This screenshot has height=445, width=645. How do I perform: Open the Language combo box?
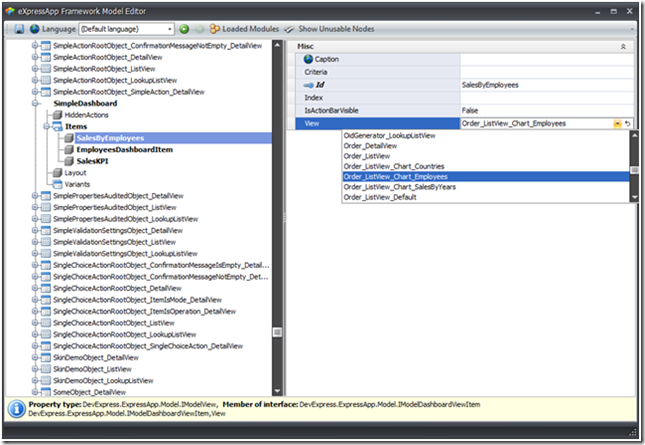tap(126, 29)
